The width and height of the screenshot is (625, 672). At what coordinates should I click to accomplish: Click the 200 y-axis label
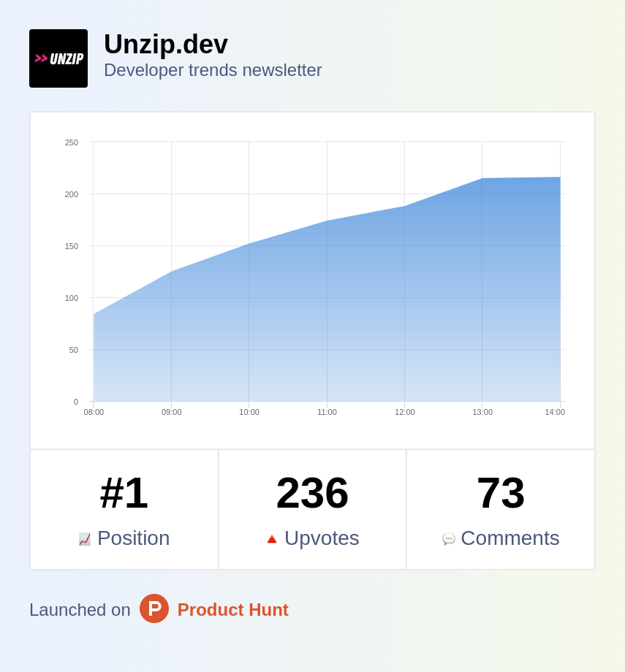72,194
